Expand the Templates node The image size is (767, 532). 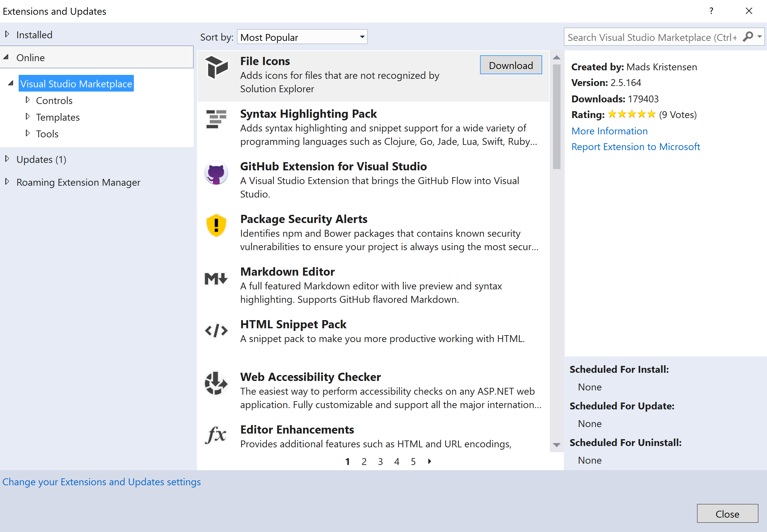[x=28, y=116]
